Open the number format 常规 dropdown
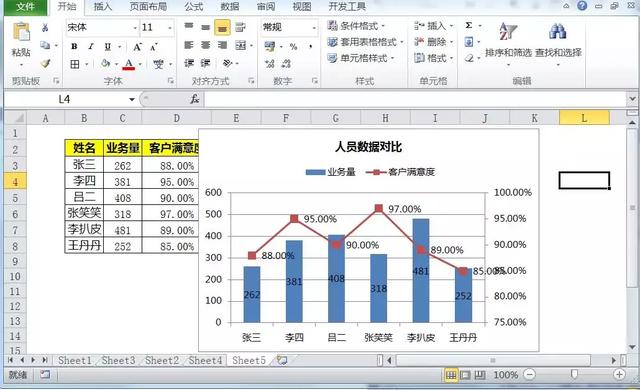This screenshot has width=640, height=390. (314, 28)
